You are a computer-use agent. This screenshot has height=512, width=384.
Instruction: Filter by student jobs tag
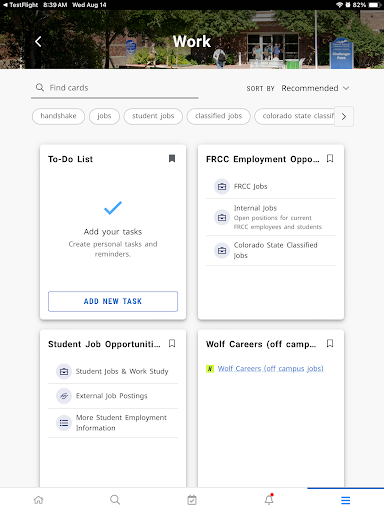click(153, 116)
